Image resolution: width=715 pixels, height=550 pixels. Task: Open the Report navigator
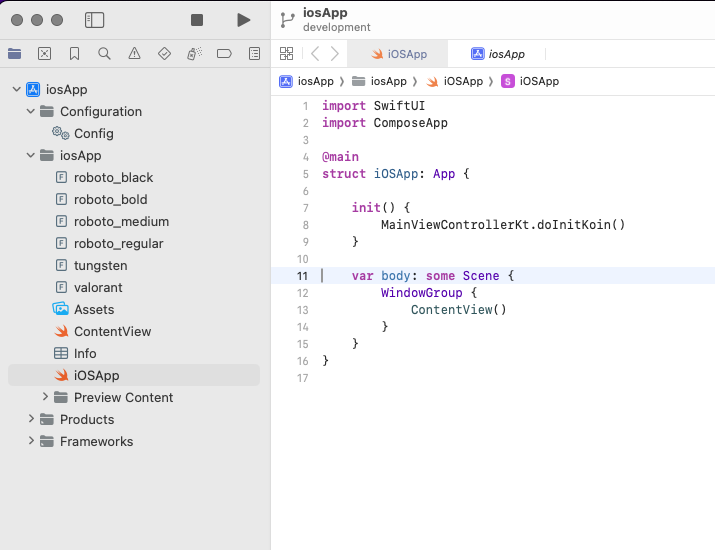click(254, 54)
